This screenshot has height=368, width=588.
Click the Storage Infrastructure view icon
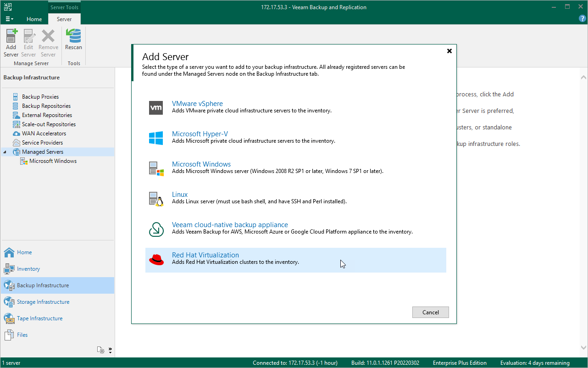(x=9, y=302)
